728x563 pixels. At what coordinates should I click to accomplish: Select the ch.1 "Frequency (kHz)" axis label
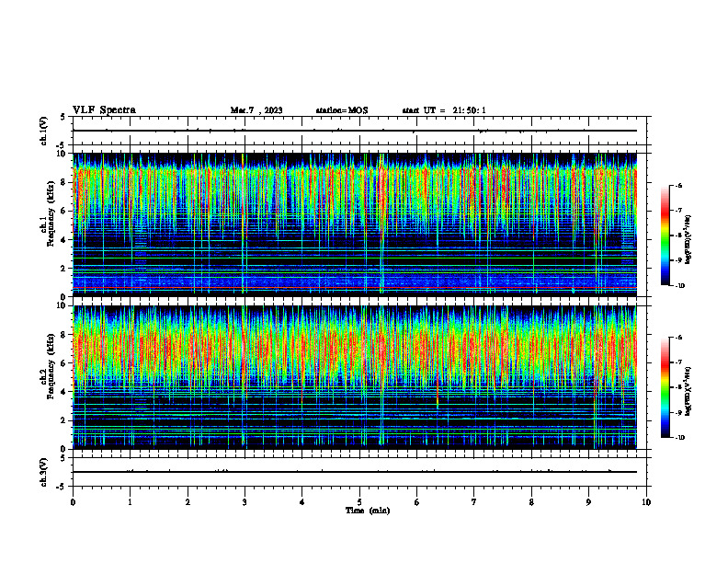tap(51, 214)
